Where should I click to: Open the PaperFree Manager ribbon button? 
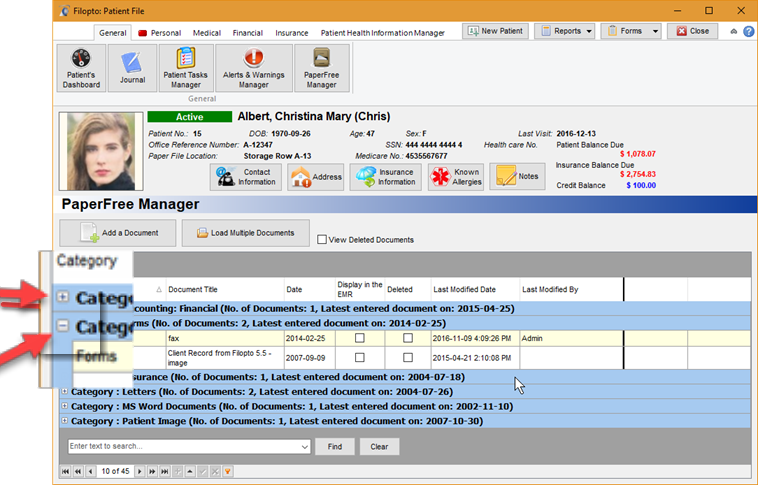pos(321,68)
